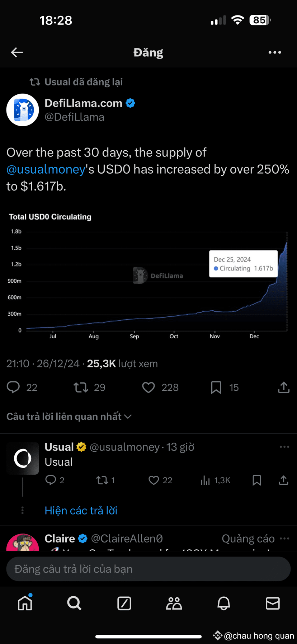The width and height of the screenshot is (297, 644).
Task: Open Communities people icon
Action: [174, 603]
